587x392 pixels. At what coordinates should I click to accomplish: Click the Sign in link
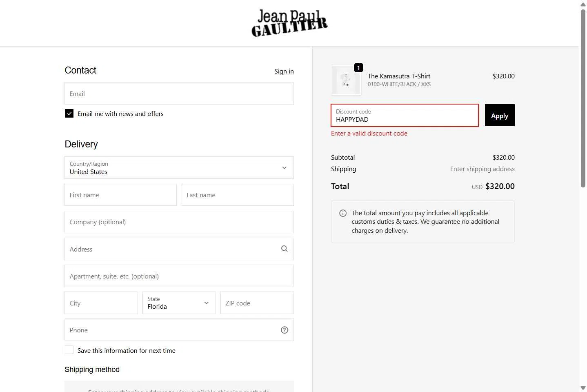click(x=284, y=71)
